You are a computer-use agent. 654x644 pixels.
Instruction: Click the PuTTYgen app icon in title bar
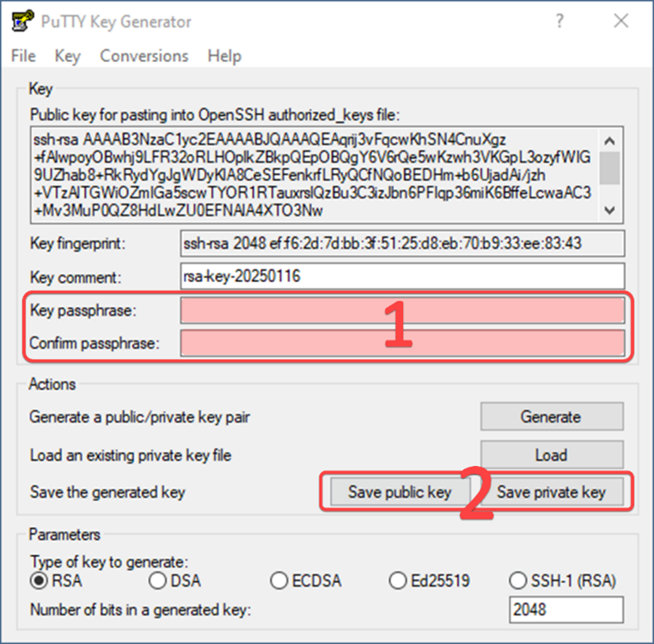(22, 21)
